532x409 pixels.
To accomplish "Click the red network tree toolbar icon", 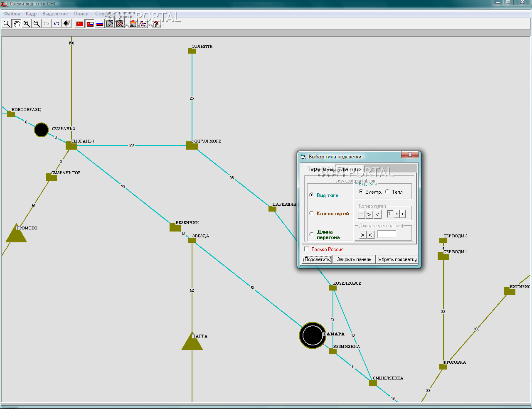I will tap(143, 24).
